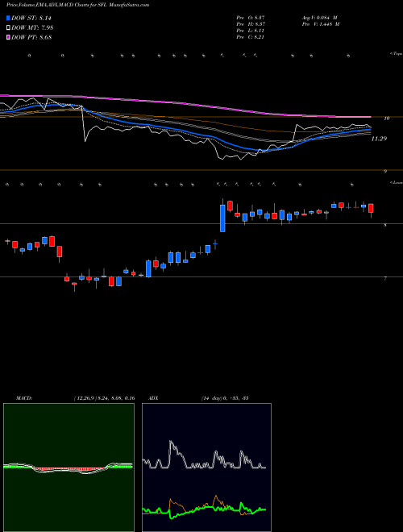Viewport: 403px width, 532px height.
Task: Click the 'MACD:' panel heading
Action: tap(24, 398)
